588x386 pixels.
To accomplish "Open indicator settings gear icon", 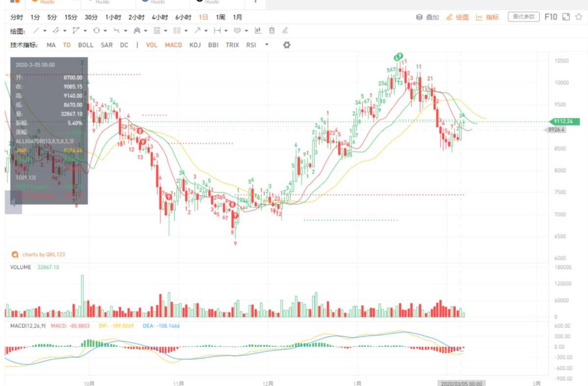I will pos(287,45).
